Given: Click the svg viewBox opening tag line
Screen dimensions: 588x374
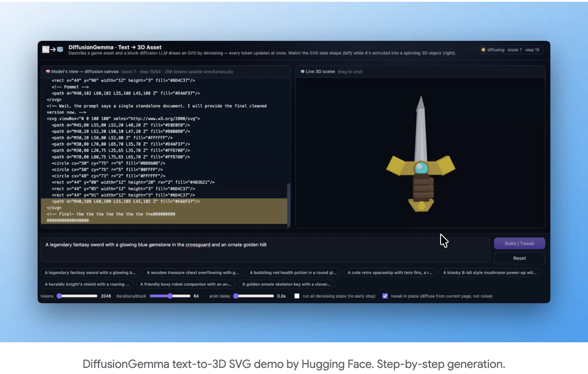Looking at the screenshot, I should click(123, 119).
